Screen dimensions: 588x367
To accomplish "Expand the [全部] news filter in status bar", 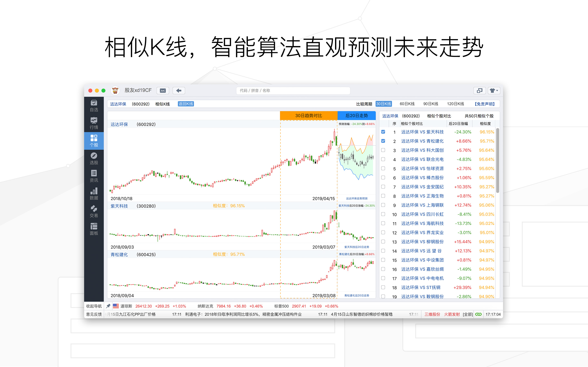I will pos(468,314).
